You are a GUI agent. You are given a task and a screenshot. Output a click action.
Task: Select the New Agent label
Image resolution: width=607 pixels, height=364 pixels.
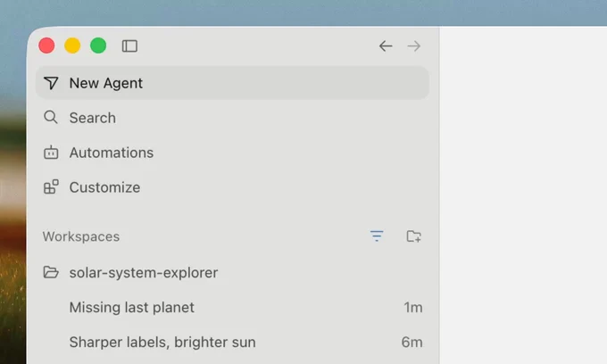pyautogui.click(x=105, y=83)
